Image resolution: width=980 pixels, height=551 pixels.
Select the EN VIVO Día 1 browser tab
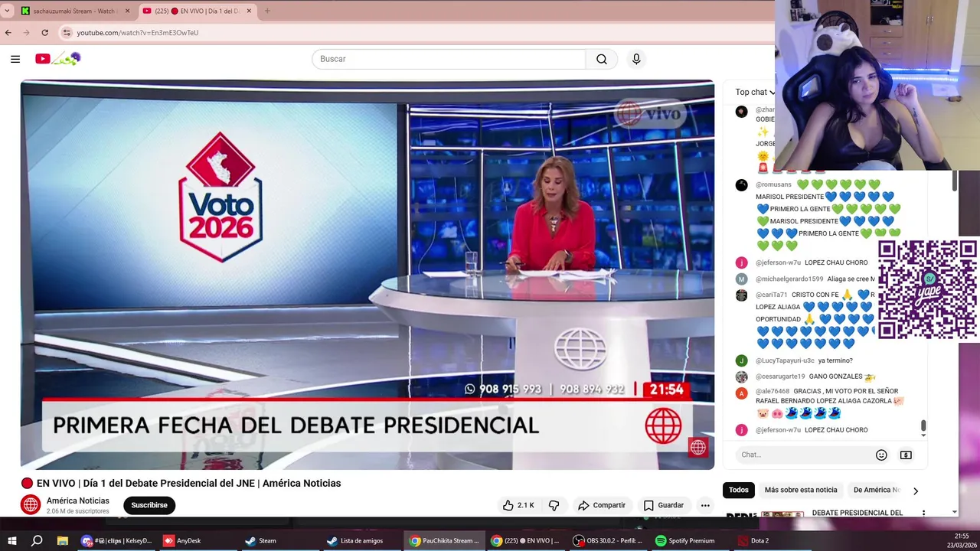(x=198, y=11)
